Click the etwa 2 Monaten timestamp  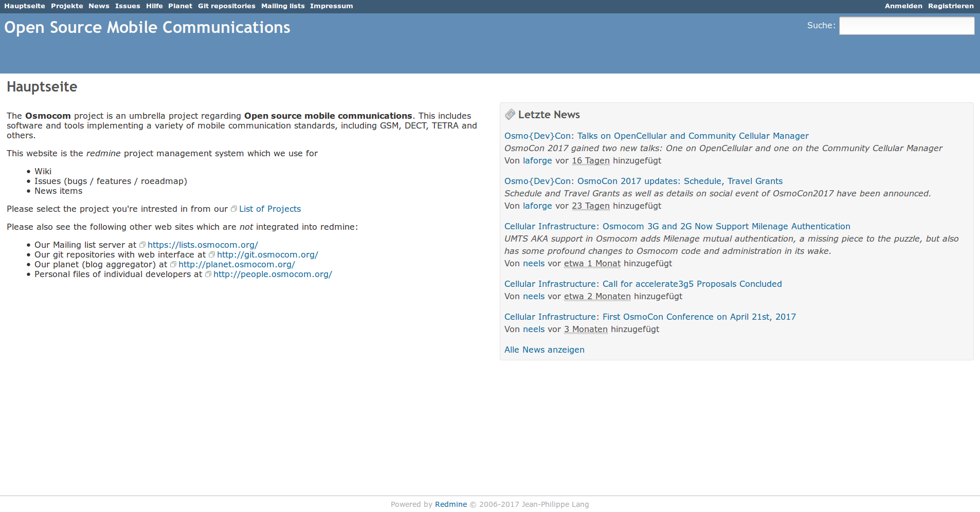click(x=597, y=296)
